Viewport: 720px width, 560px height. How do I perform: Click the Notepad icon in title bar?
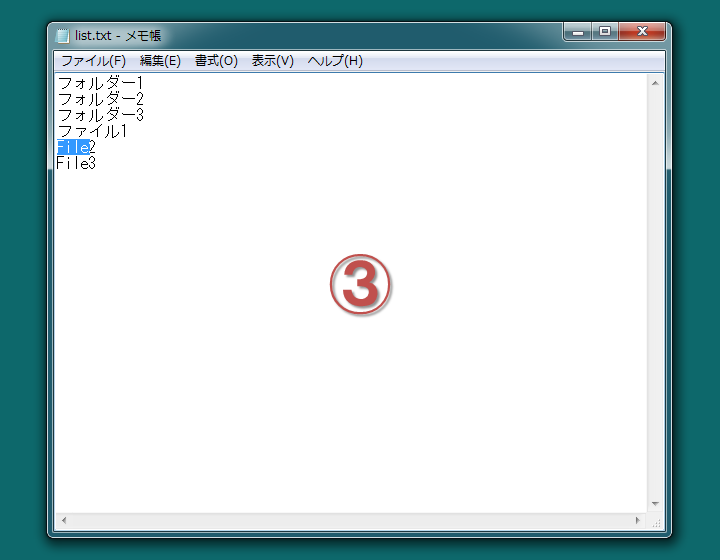[62, 36]
